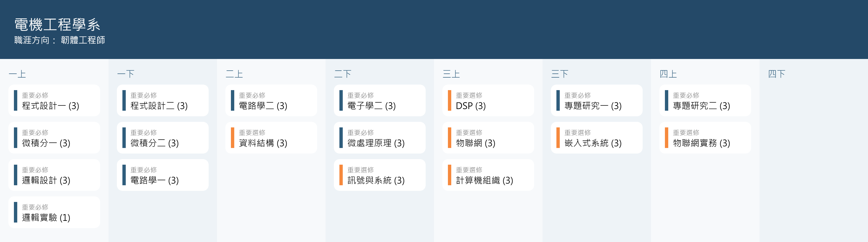Click the 職涯方向 韌體工程師 subtitle
This screenshot has width=868, height=242.
60,40
